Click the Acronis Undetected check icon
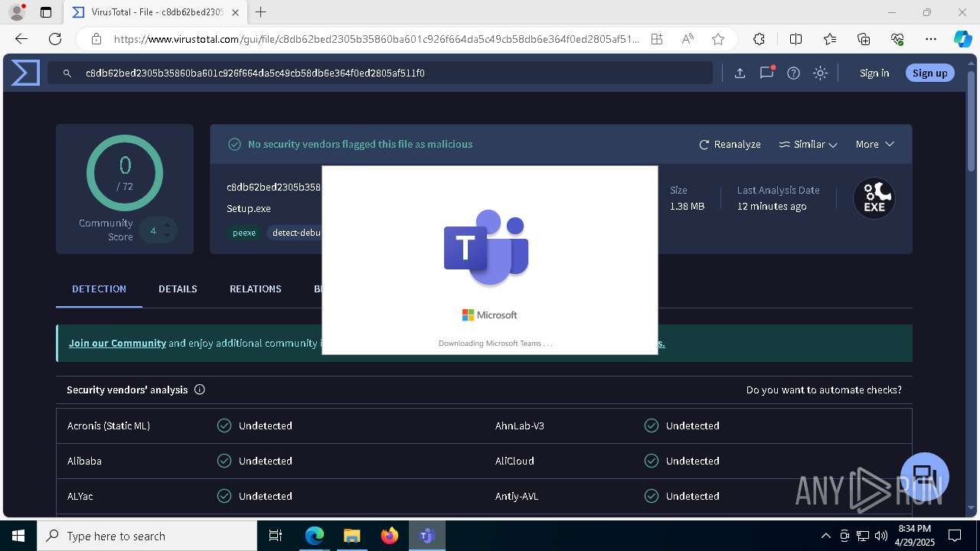The width and height of the screenshot is (980, 551). 224,425
